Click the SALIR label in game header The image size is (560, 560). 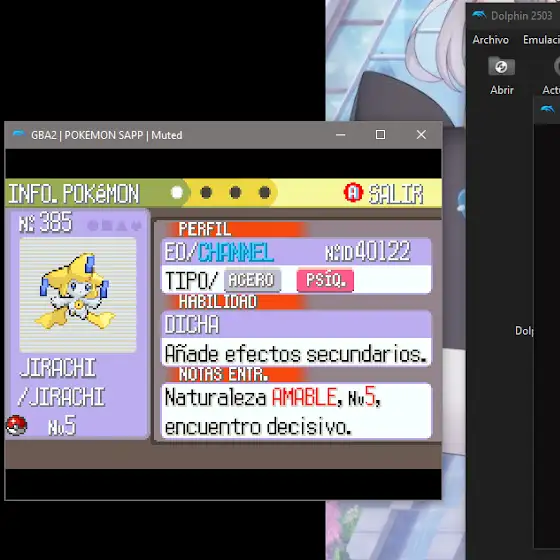396,194
